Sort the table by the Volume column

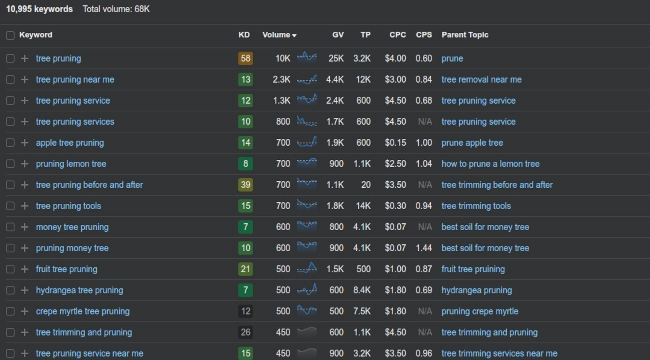[279, 35]
